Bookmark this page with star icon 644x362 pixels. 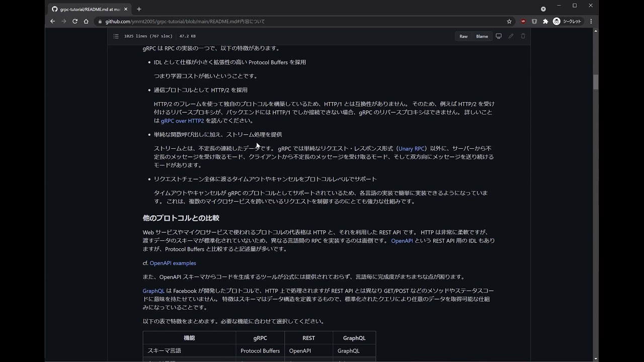(x=509, y=22)
